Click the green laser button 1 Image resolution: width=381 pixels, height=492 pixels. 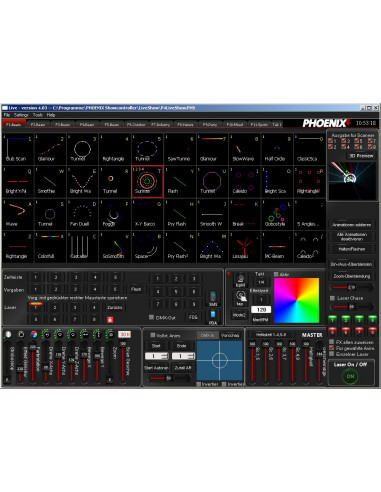coord(332,320)
